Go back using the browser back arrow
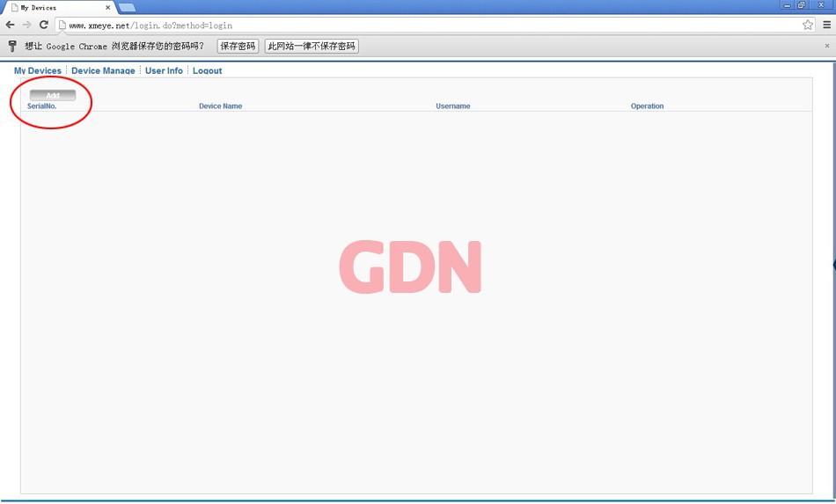 (x=11, y=25)
